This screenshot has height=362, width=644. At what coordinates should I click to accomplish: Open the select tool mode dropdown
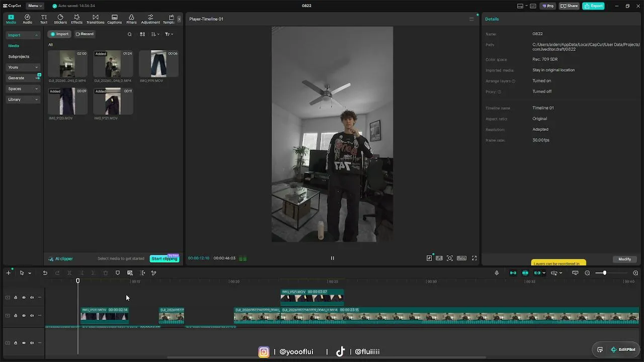[x=30, y=273]
